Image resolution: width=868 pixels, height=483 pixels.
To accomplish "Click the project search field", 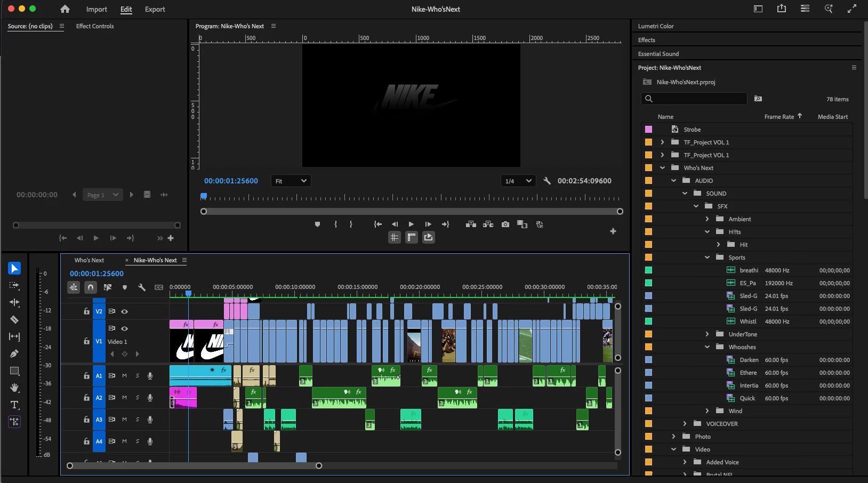I will pos(694,99).
